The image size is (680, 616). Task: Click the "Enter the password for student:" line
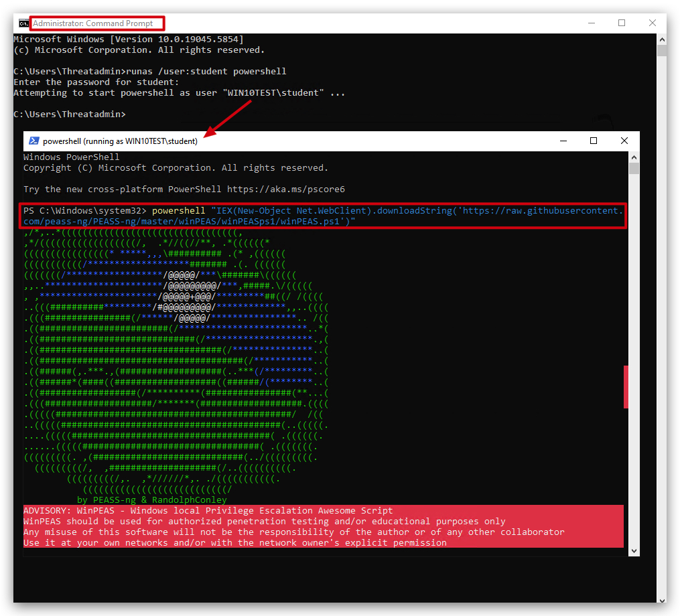click(96, 82)
